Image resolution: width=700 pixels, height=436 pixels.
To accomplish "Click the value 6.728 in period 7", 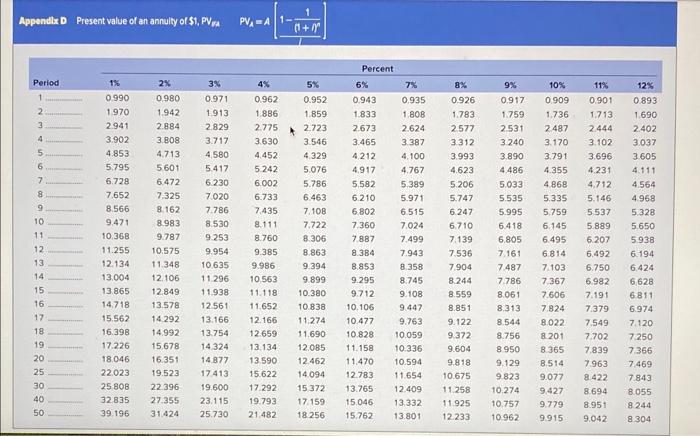I will (117, 181).
